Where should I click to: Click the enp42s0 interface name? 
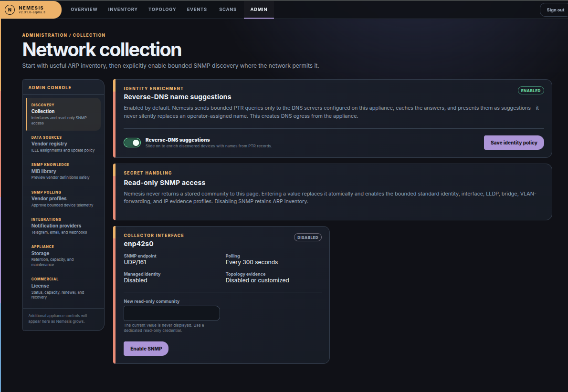click(x=139, y=244)
